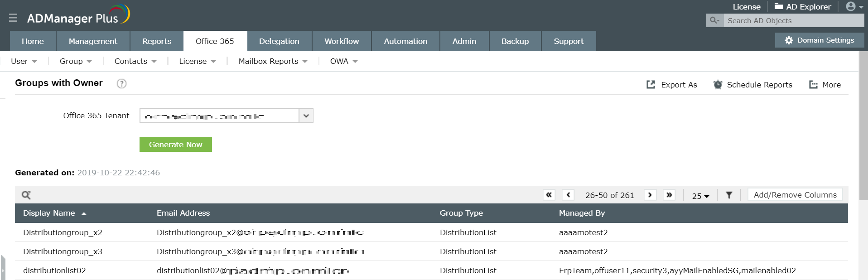Open the hamburger navigation menu

point(13,18)
